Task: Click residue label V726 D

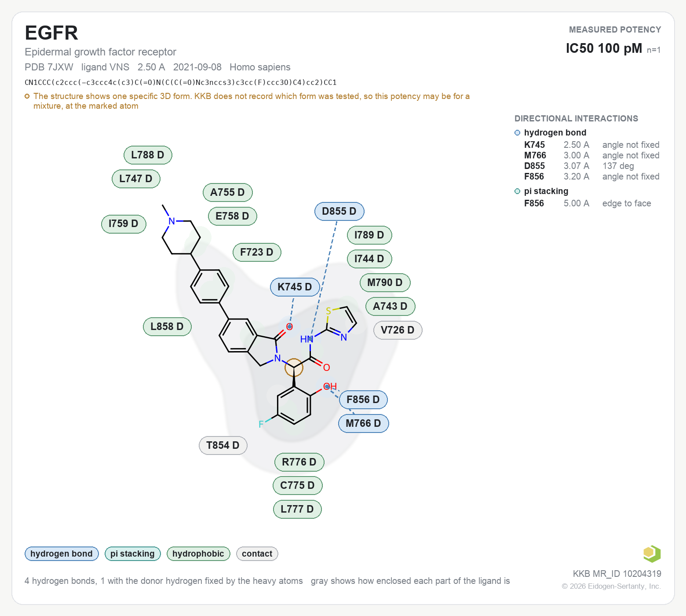Action: [x=398, y=330]
